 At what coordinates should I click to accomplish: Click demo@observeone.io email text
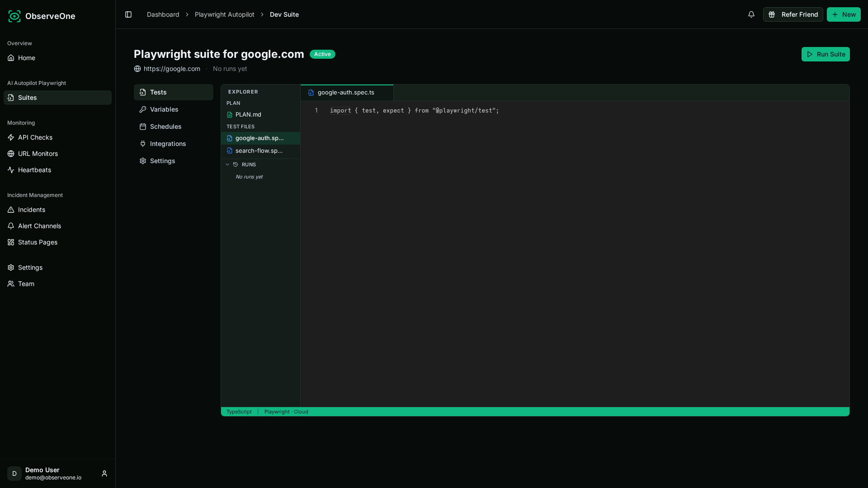point(53,478)
